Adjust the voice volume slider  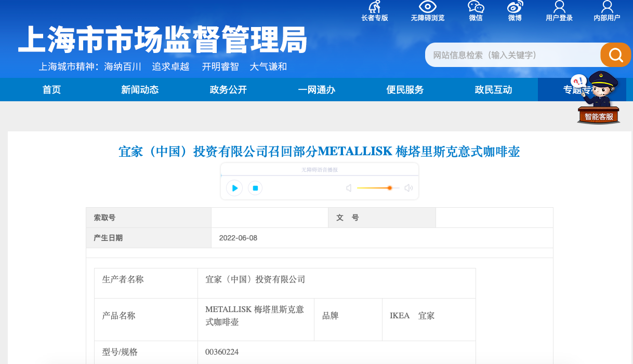coord(378,188)
